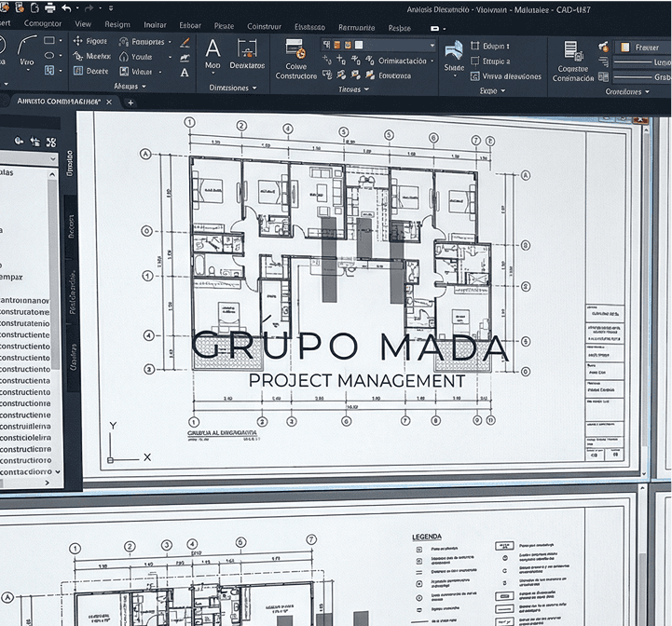Click the pencil edit icon in ribbon

(185, 42)
